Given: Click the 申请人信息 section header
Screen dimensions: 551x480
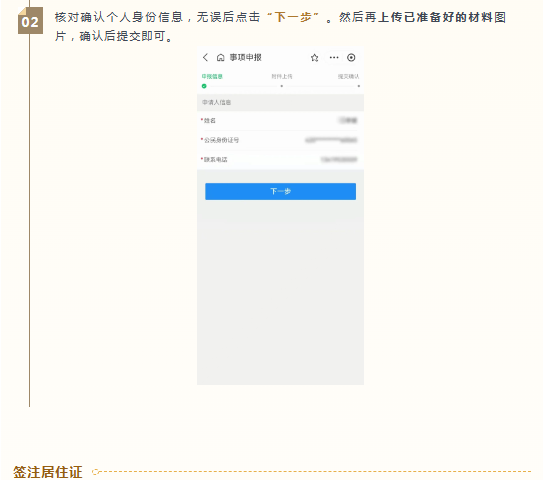Looking at the screenshot, I should point(280,103).
